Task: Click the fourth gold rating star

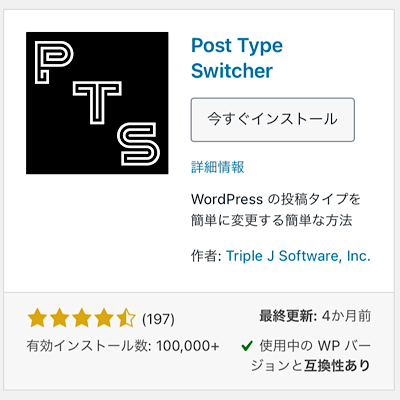Action: point(104,318)
